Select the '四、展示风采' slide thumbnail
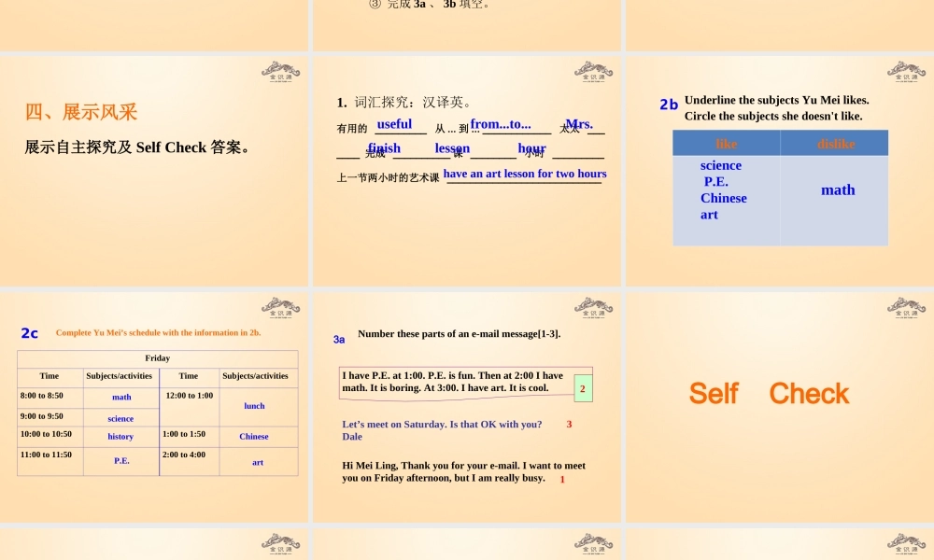This screenshot has height=560, width=934. click(x=154, y=172)
